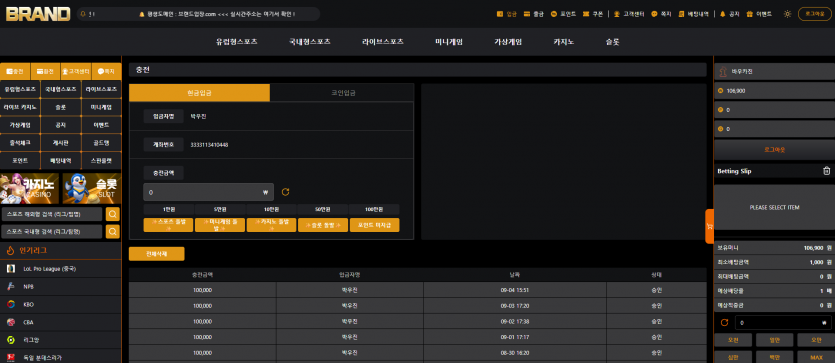Toggle the sun brightness theme icon
Image resolution: width=835 pixels, height=363 pixels.
[x=787, y=14]
